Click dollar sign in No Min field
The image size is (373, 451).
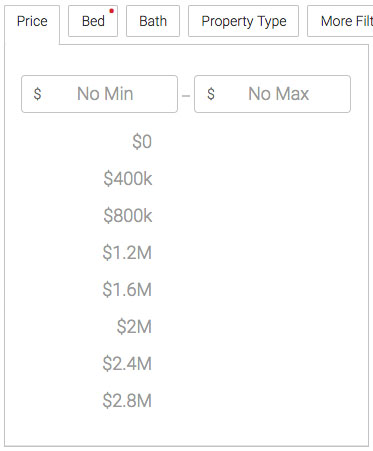coord(37,94)
